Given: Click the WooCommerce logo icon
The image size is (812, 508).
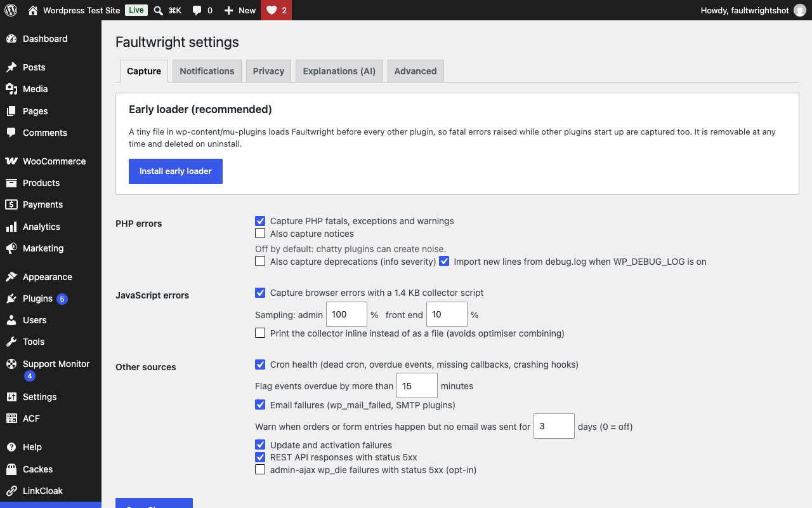Looking at the screenshot, I should [x=11, y=161].
